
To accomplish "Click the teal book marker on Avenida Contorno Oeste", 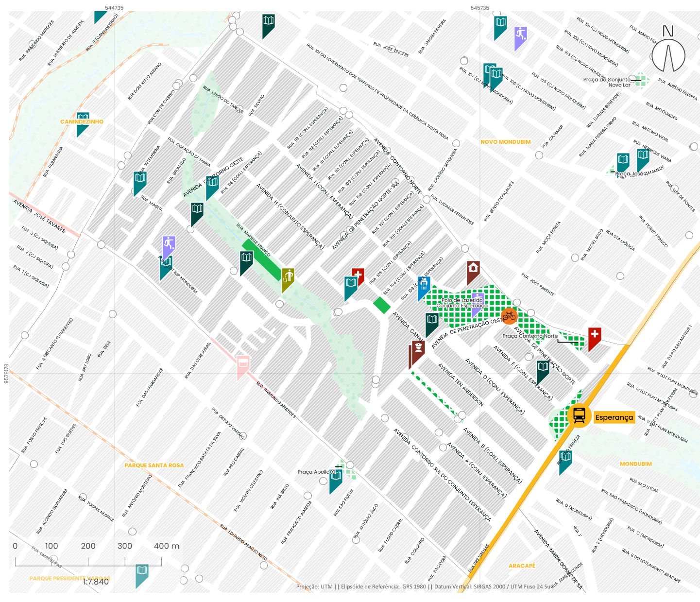I will coord(212,188).
